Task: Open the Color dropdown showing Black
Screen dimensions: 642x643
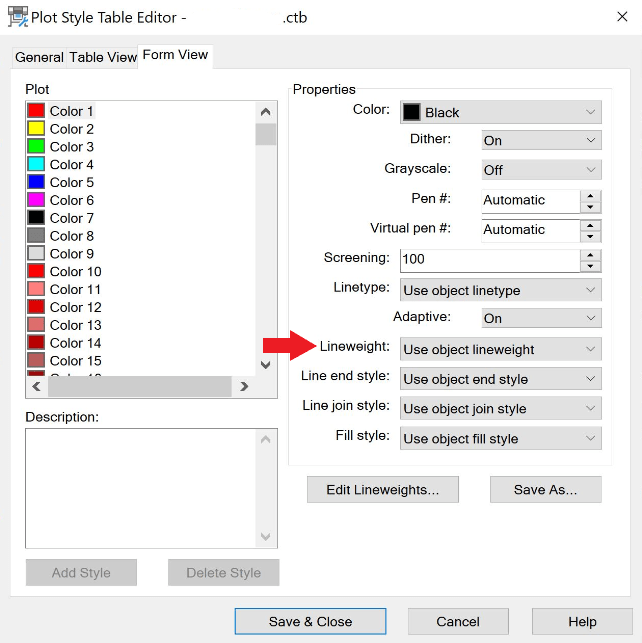Action: 501,112
